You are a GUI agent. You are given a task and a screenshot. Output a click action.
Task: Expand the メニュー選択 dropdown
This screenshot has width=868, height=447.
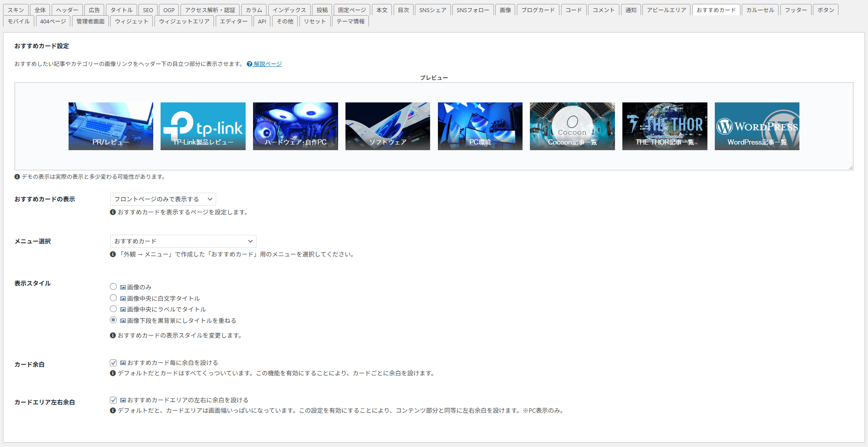tap(183, 241)
